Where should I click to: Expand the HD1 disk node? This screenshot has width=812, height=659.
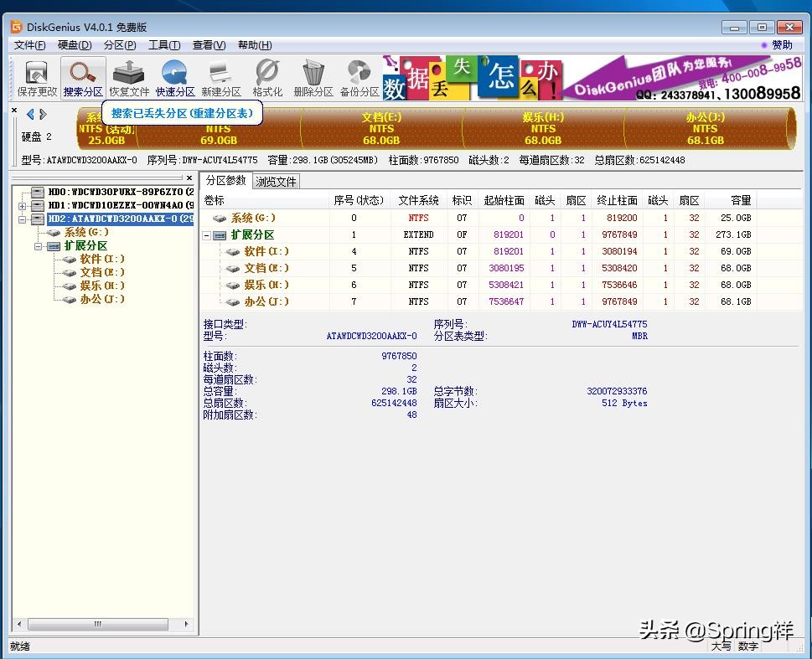[x=23, y=205]
